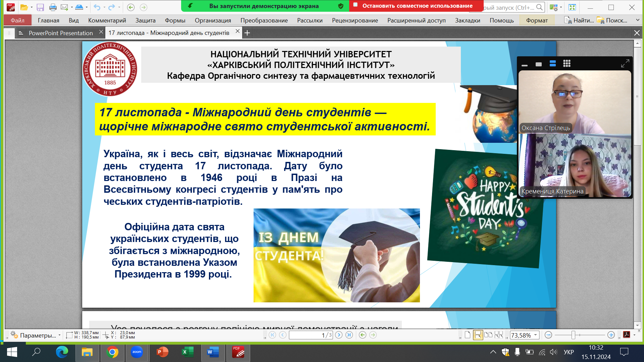Click the zoom out minus icon

tap(548, 335)
